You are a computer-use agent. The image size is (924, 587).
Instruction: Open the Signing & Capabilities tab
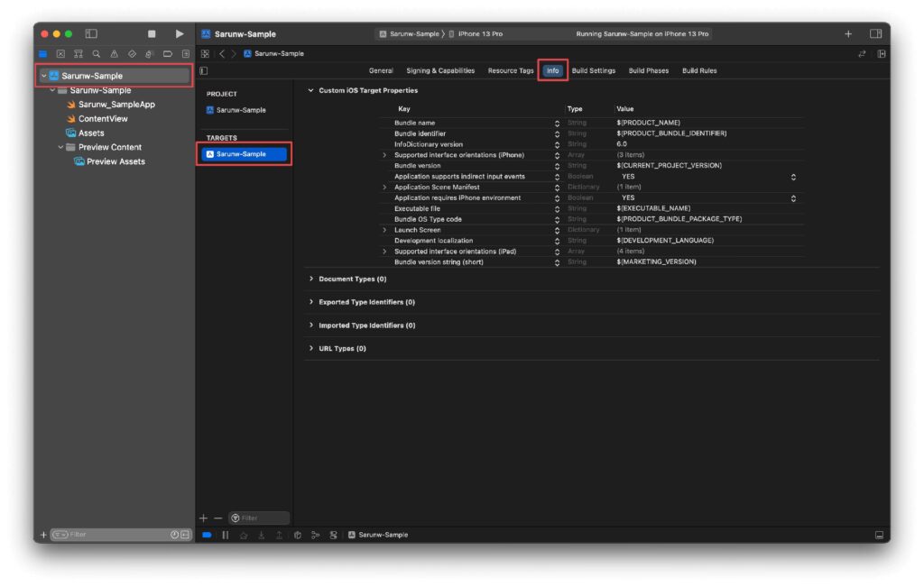(440, 70)
